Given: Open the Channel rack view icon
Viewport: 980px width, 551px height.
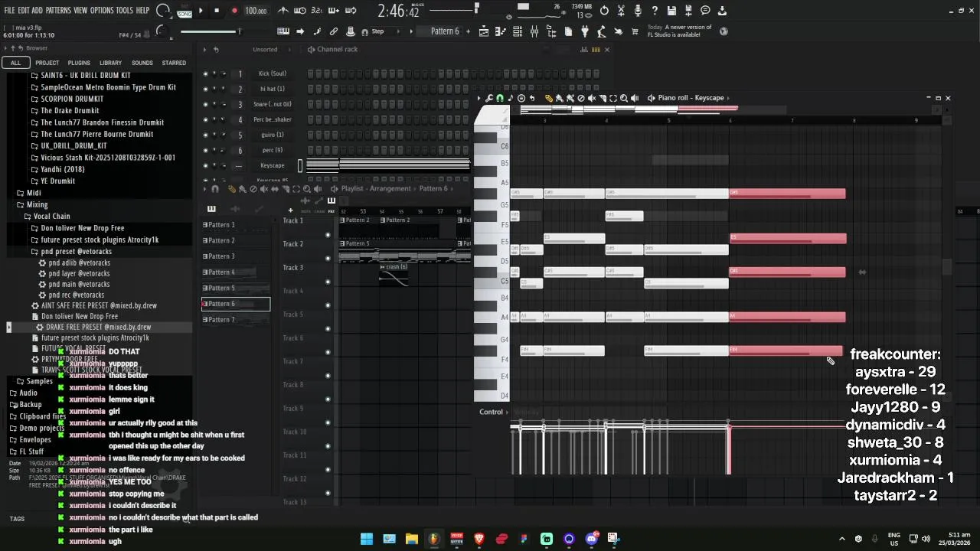Looking at the screenshot, I should tap(518, 31).
